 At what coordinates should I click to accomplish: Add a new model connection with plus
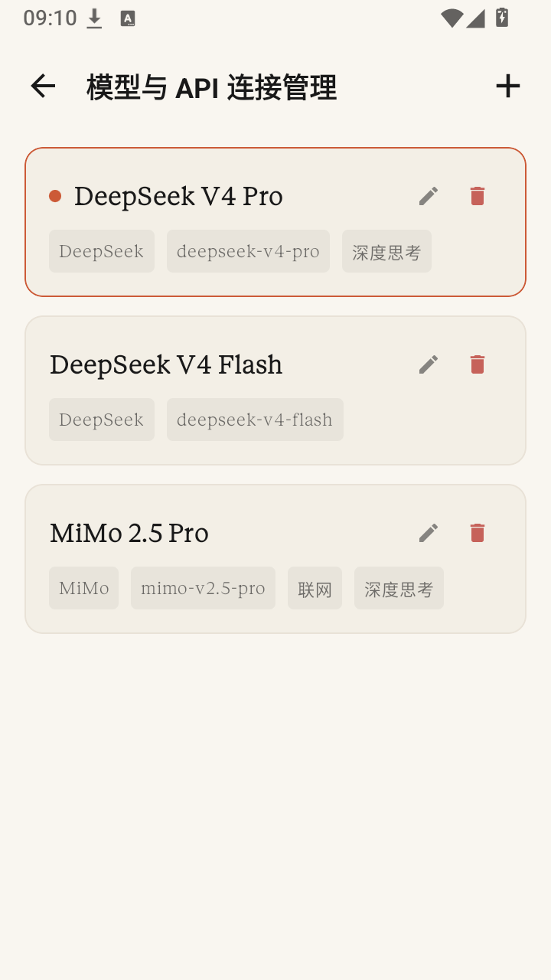(x=508, y=87)
